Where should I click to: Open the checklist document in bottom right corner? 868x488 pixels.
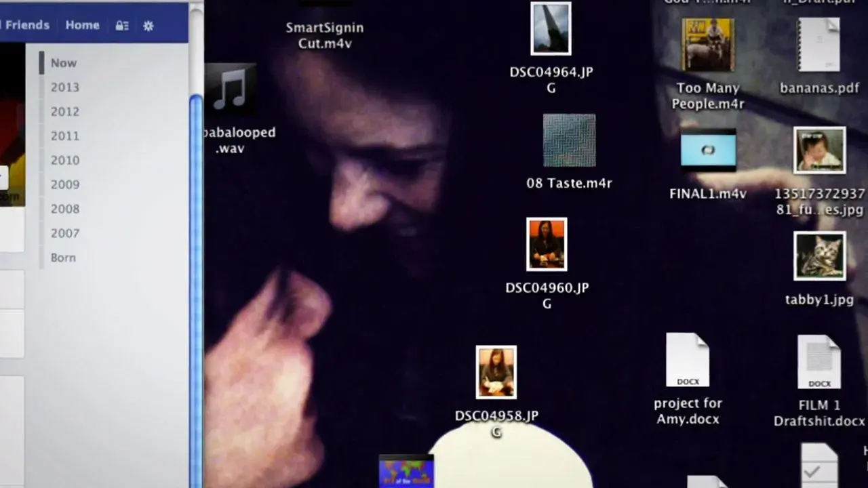pos(819,466)
